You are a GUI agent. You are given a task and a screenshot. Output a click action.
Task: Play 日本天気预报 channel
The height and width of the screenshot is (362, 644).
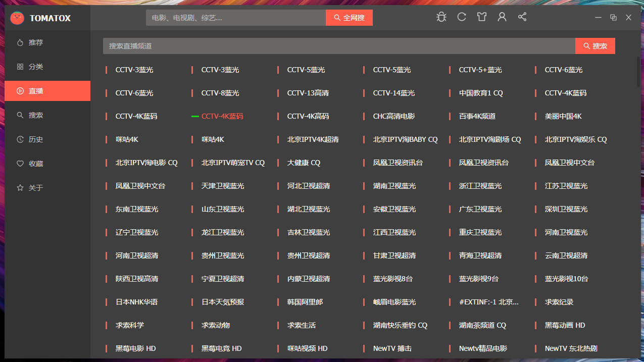pos(223,302)
